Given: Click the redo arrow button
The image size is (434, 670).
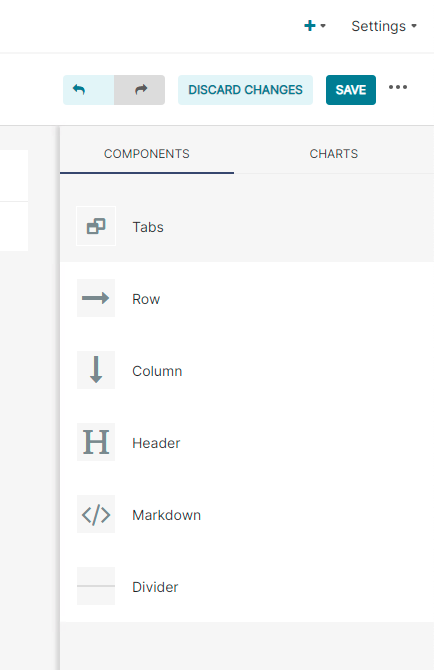Looking at the screenshot, I should (x=139, y=90).
